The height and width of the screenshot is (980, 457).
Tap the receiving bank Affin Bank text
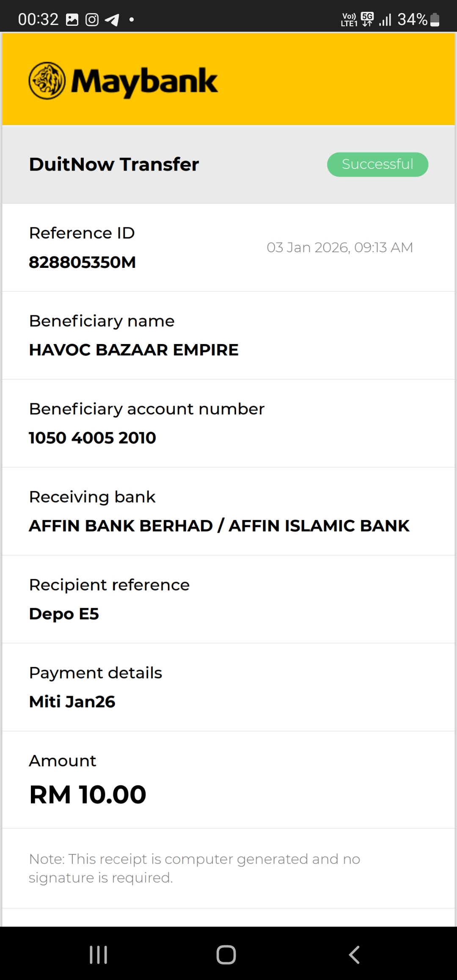tap(219, 526)
